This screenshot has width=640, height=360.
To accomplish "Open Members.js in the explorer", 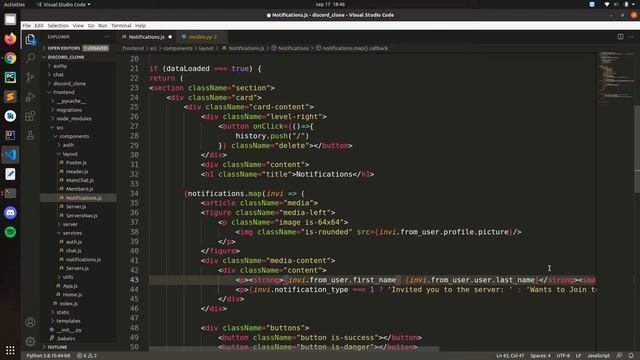I will coord(80,189).
